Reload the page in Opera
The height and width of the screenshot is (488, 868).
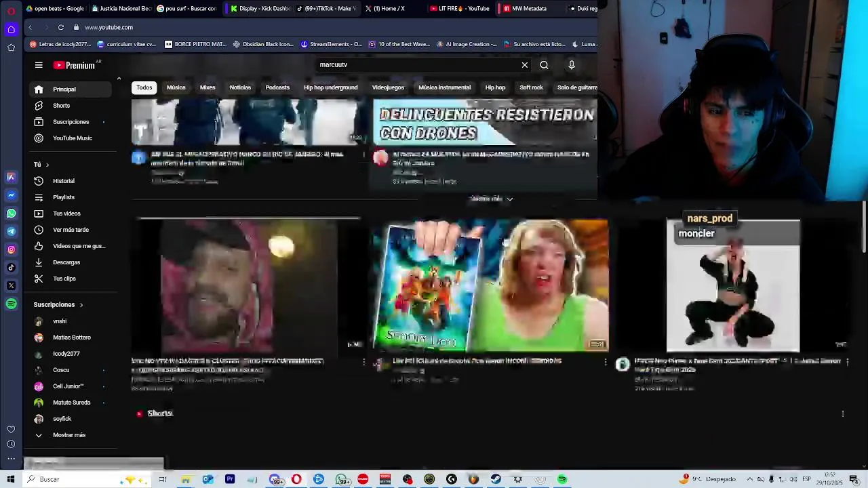(61, 27)
